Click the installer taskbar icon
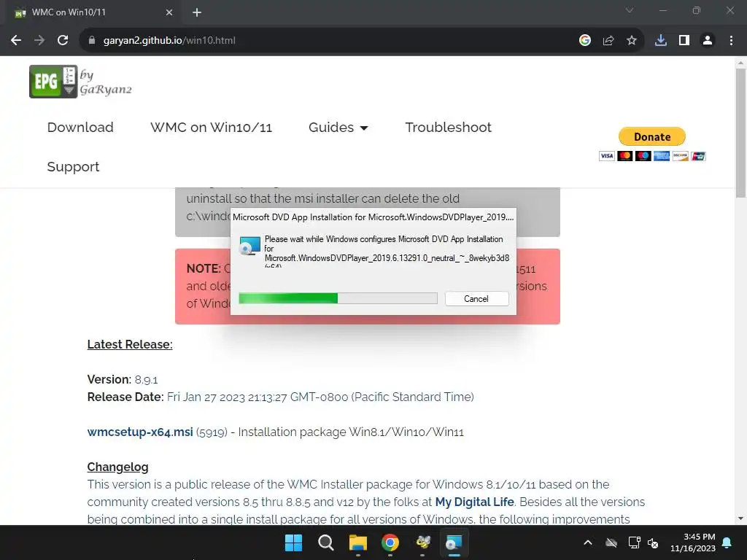This screenshot has width=747, height=560. click(x=454, y=542)
